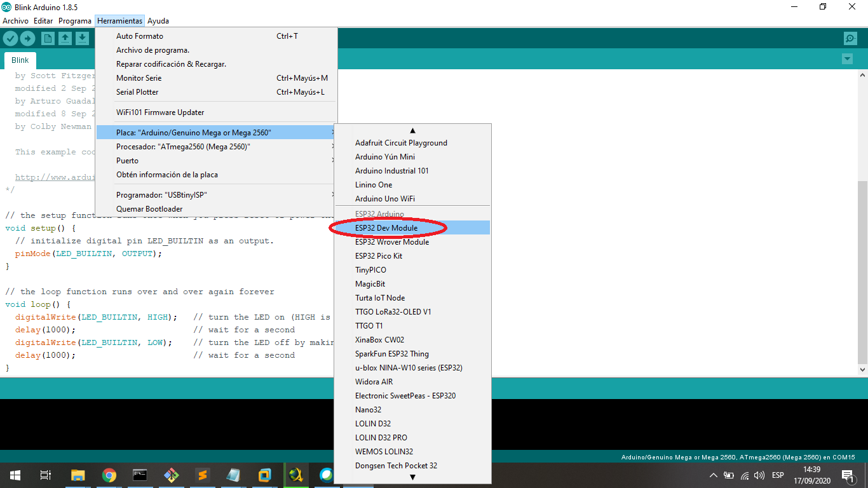Open the Archivo menu

15,21
